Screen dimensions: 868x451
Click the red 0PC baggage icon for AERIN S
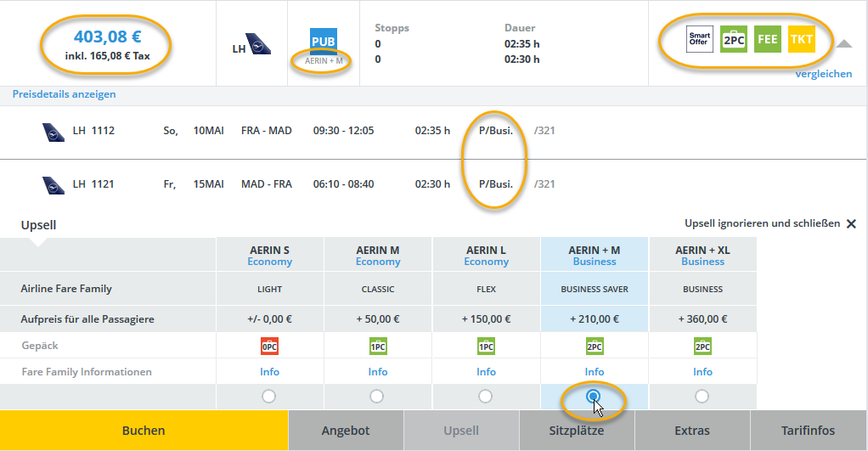coord(270,346)
